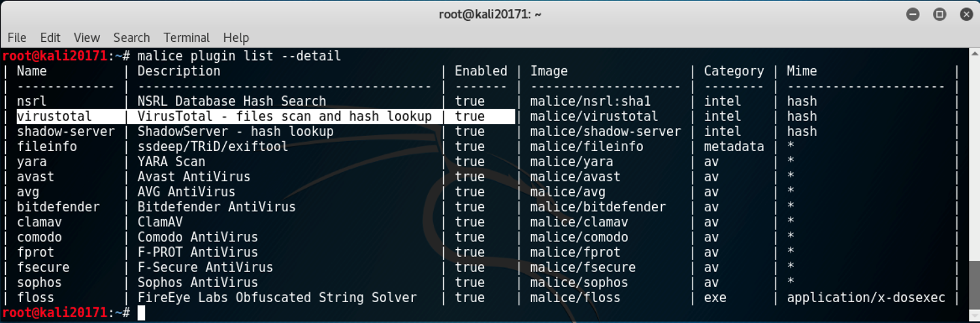Screen dimensions: 980x323
Task: Click the application/x-dosexec mime text
Action: (866, 297)
